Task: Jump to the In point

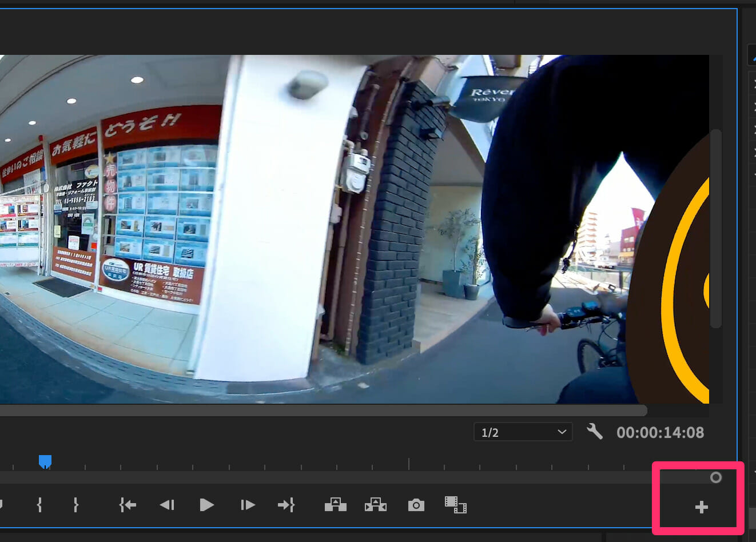Action: coord(128,505)
